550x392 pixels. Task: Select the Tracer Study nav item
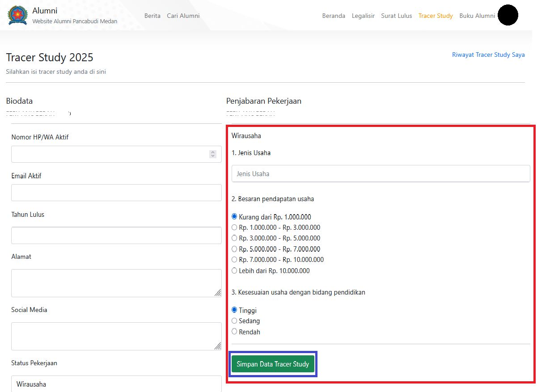point(436,16)
